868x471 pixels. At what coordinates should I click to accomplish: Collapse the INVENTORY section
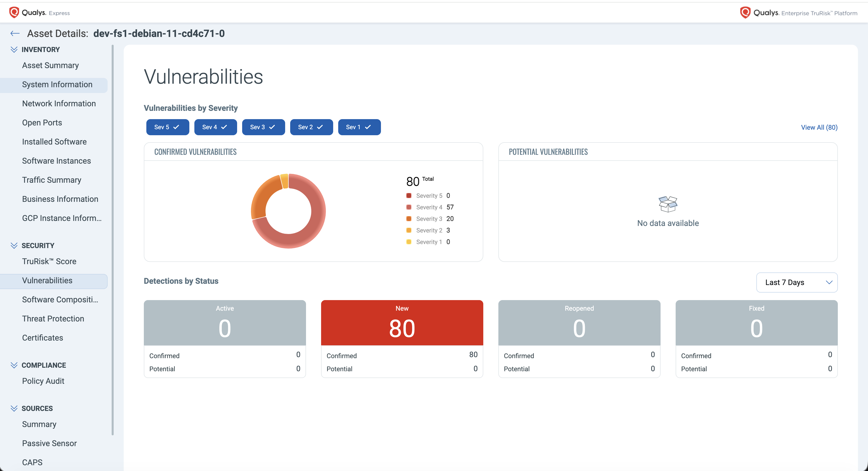pos(14,50)
